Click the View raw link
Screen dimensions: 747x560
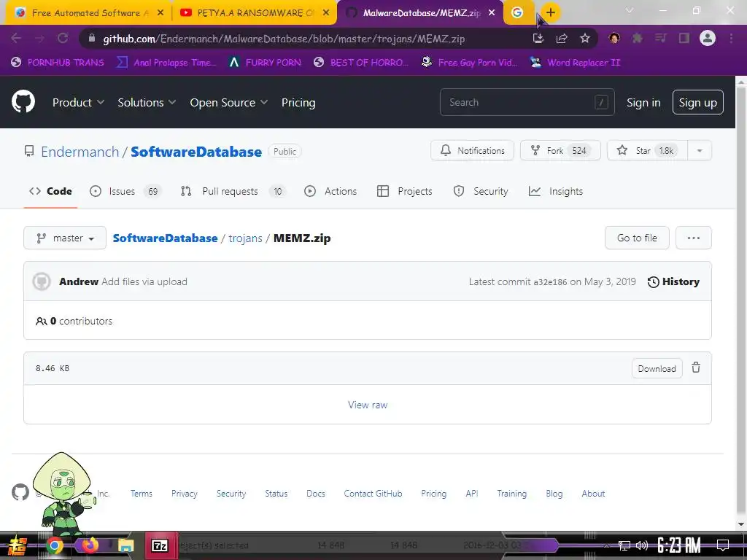pyautogui.click(x=368, y=405)
